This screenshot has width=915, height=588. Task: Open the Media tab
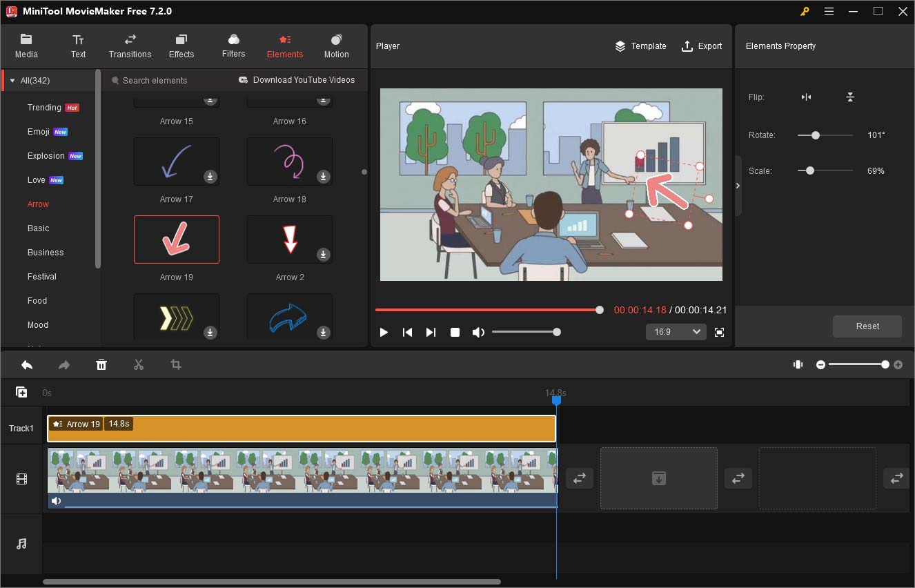coord(26,46)
